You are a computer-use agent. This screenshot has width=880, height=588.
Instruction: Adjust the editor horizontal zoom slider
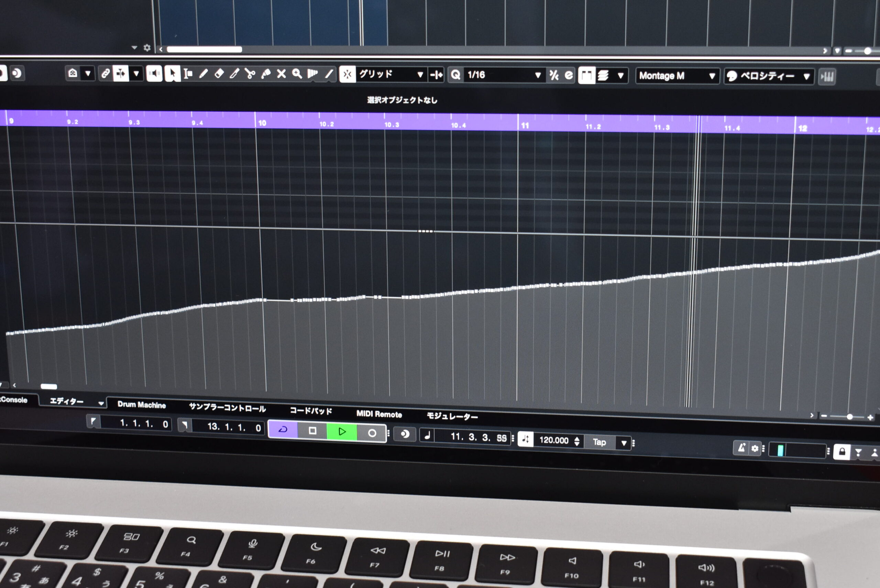tap(850, 417)
